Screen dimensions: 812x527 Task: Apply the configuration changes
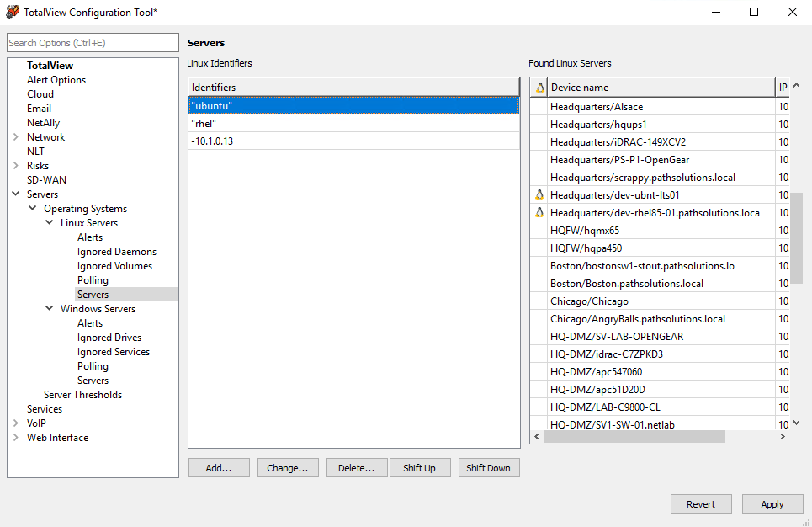click(x=772, y=503)
